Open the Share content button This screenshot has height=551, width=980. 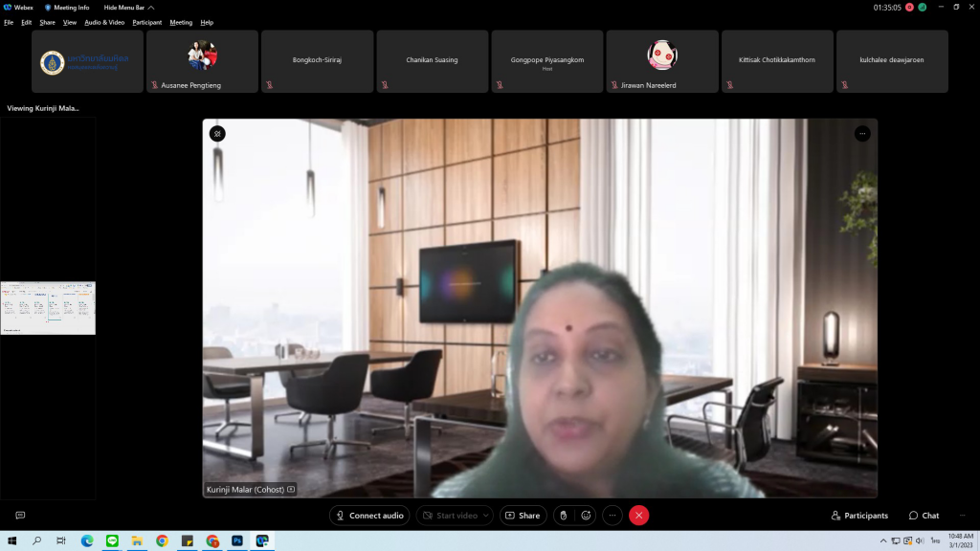523,516
